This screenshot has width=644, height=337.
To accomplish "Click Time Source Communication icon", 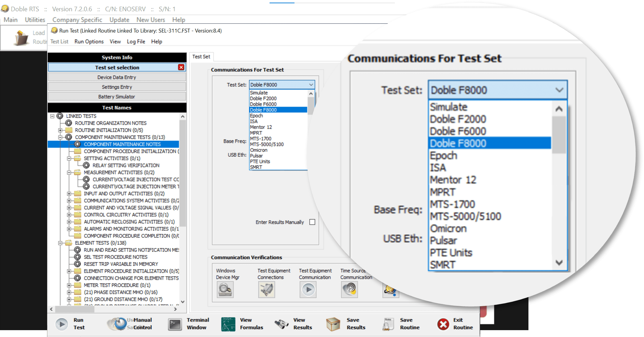I will click(350, 290).
